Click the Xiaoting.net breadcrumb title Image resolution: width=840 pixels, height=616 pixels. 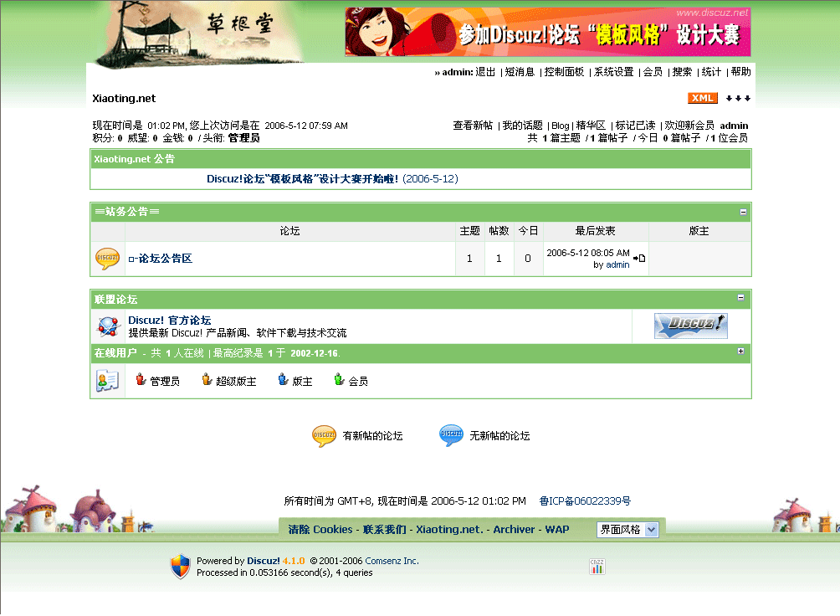click(x=124, y=98)
